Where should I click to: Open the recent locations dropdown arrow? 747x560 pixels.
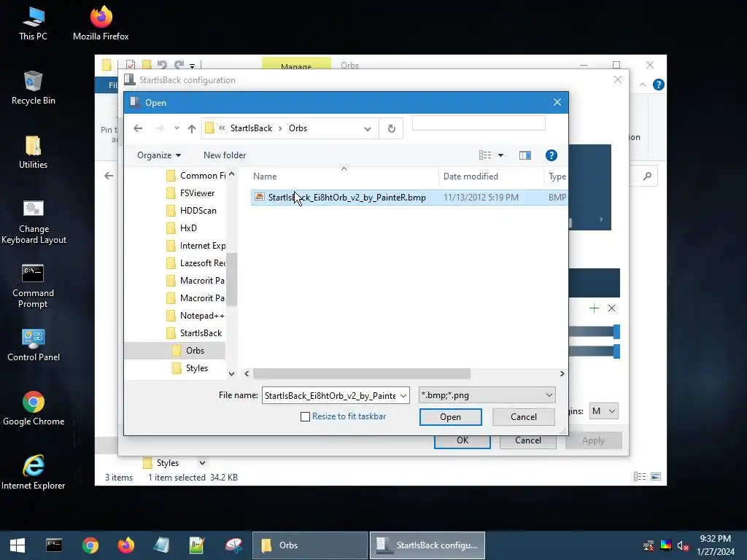tap(177, 128)
